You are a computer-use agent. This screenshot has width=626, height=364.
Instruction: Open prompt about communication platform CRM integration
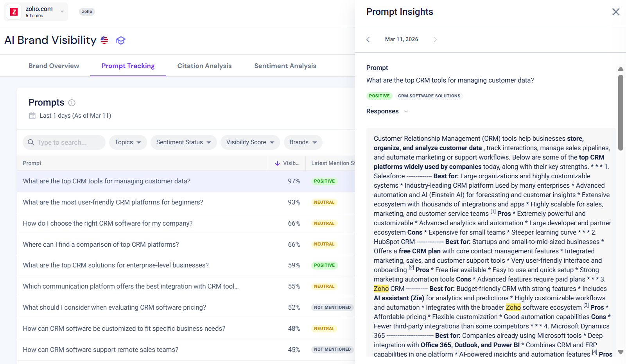(131, 286)
